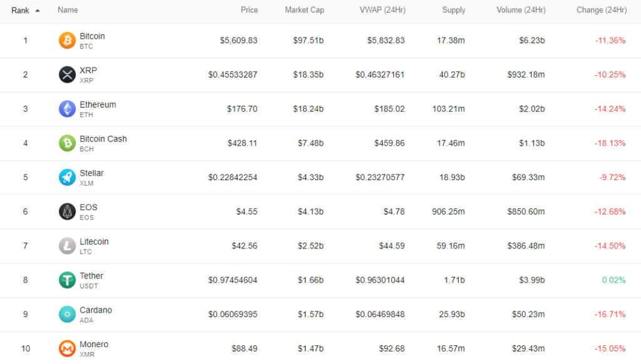Sort by the Price column header
This screenshot has height=364, width=641.
click(x=249, y=9)
